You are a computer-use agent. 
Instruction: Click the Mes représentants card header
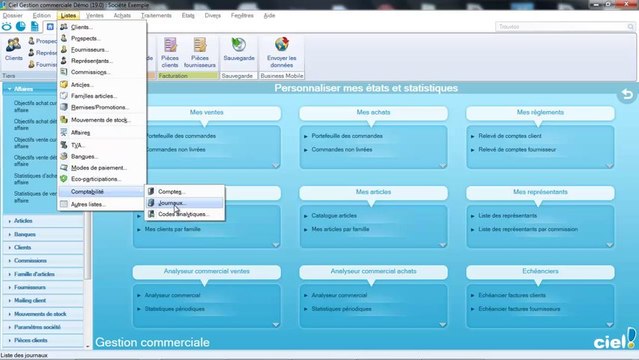coord(540,192)
